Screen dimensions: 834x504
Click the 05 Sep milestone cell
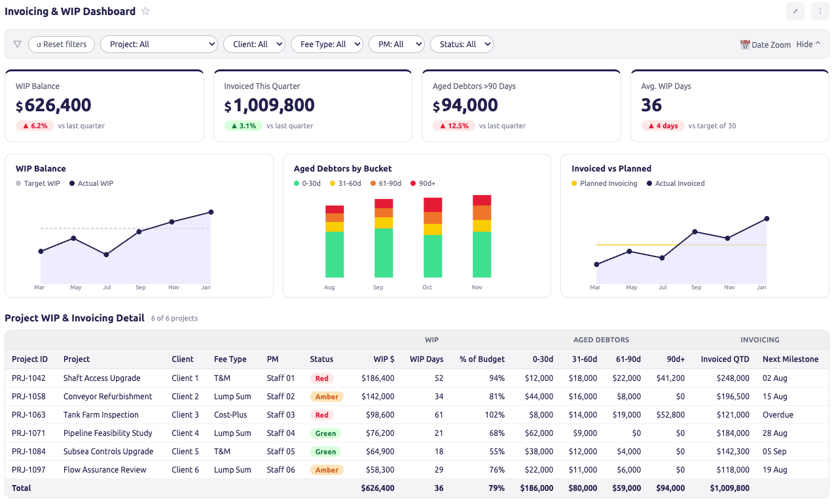(775, 452)
